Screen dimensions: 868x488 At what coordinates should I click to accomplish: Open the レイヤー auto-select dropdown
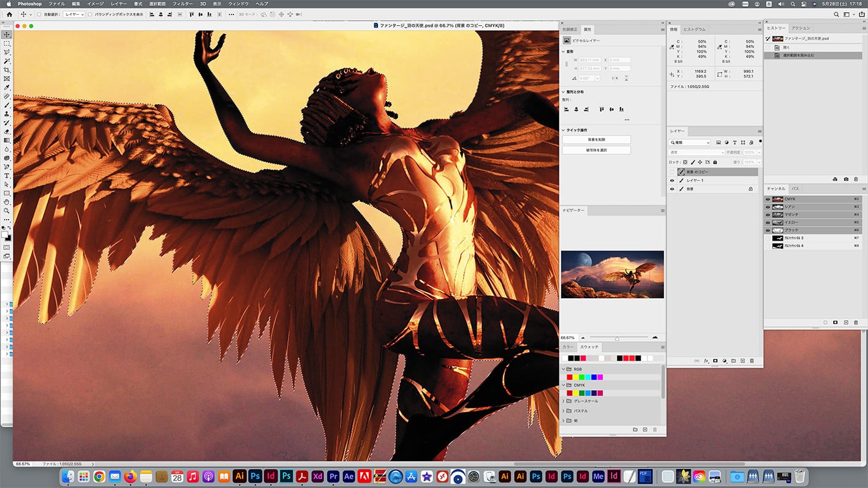tap(74, 14)
